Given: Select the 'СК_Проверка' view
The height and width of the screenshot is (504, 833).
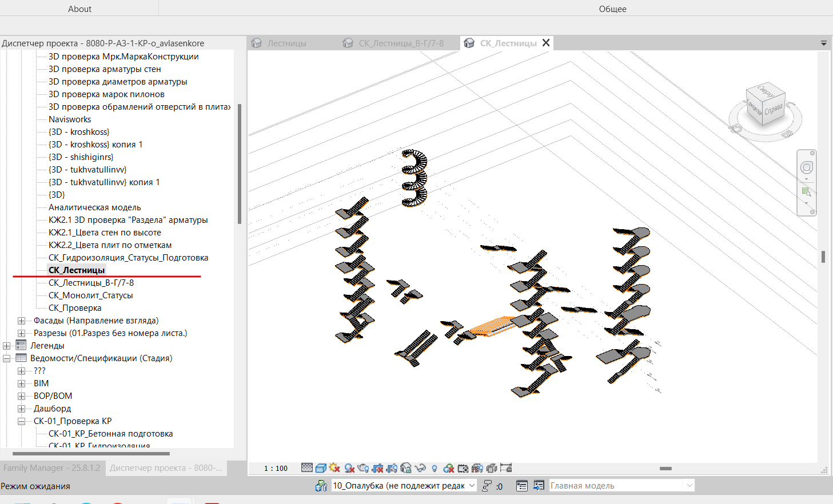Looking at the screenshot, I should coord(75,308).
